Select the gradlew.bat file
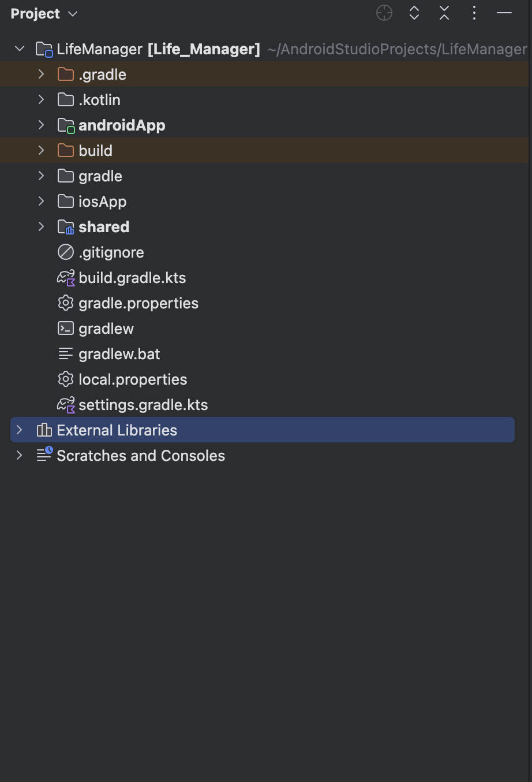The width and height of the screenshot is (532, 782). click(x=119, y=354)
